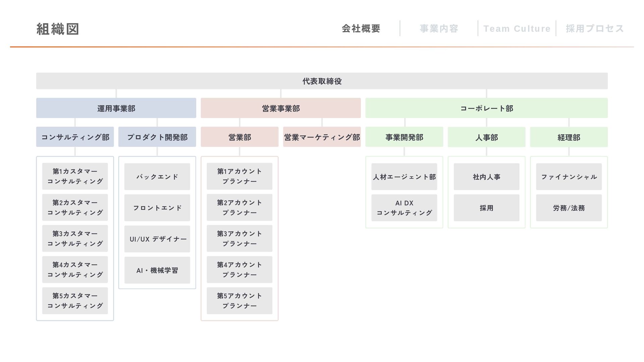Select the 経理部 node

click(569, 137)
